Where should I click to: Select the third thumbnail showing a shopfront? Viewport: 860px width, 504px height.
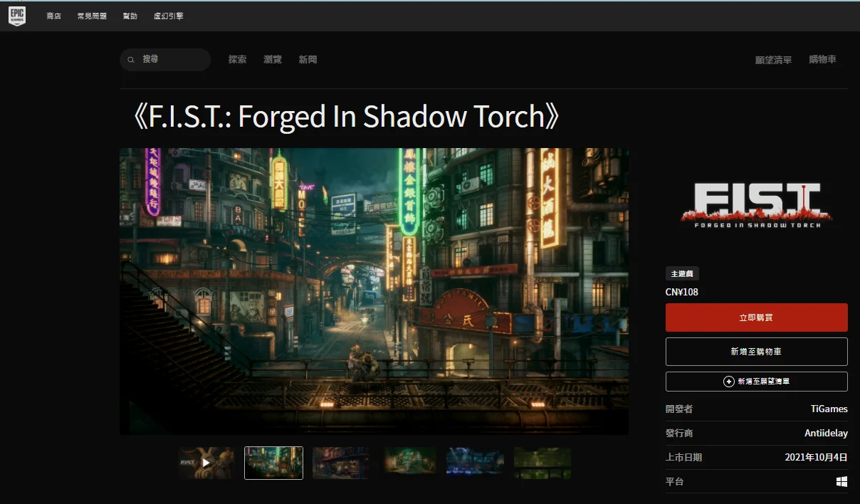tap(341, 463)
